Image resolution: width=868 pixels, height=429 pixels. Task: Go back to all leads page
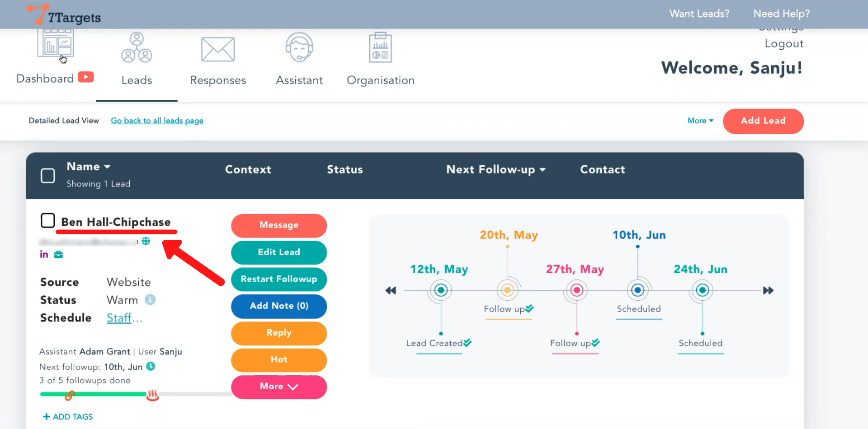[x=157, y=121]
